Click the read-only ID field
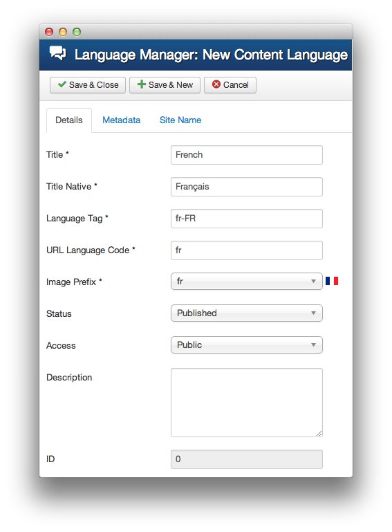 pyautogui.click(x=247, y=459)
